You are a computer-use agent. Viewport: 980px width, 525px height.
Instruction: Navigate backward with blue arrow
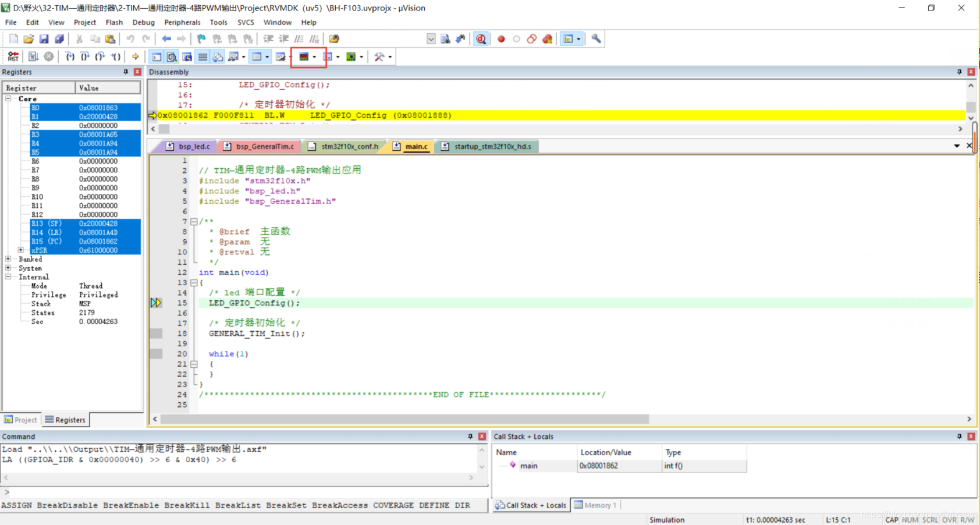pyautogui.click(x=166, y=39)
